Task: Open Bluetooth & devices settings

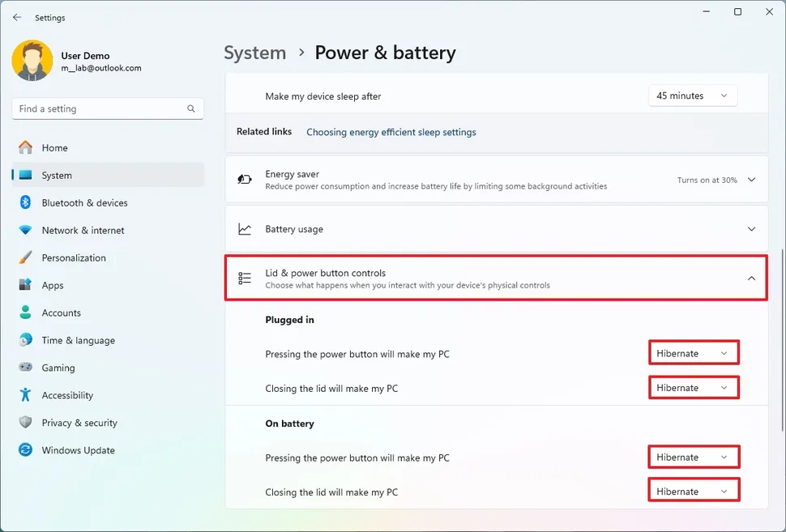Action: click(84, 202)
